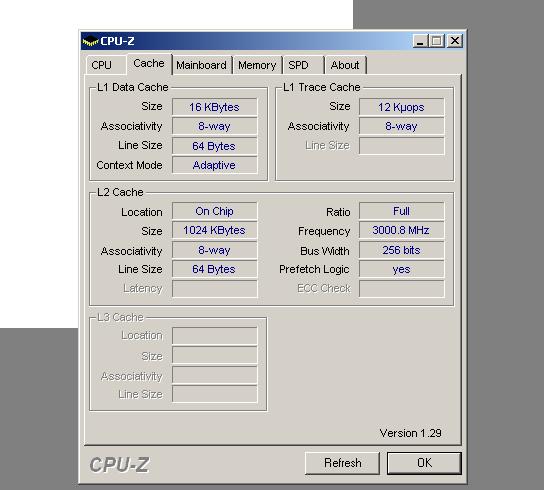This screenshot has height=490, width=544.
Task: Click the 'Bus Width' label
Action: click(x=325, y=251)
